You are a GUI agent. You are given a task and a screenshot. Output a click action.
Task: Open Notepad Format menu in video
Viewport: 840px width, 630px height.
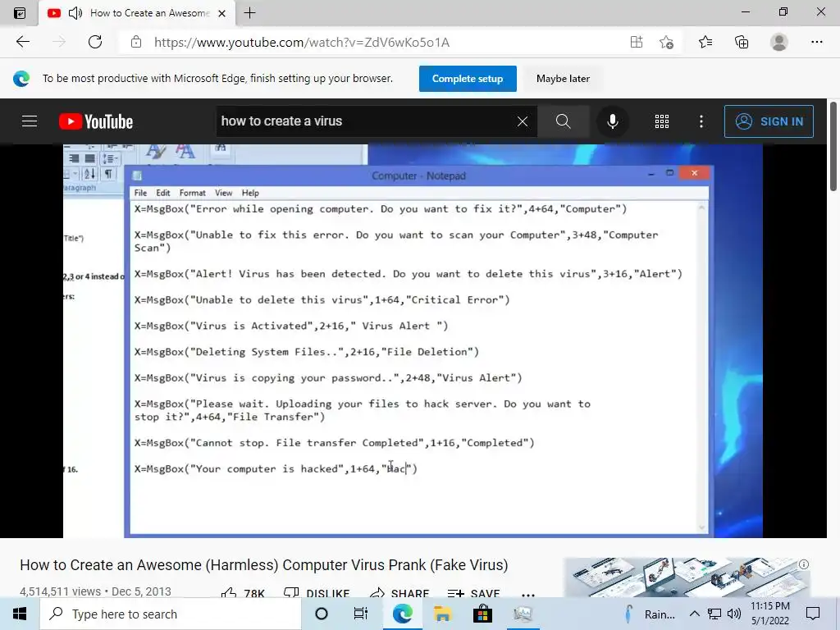[192, 193]
